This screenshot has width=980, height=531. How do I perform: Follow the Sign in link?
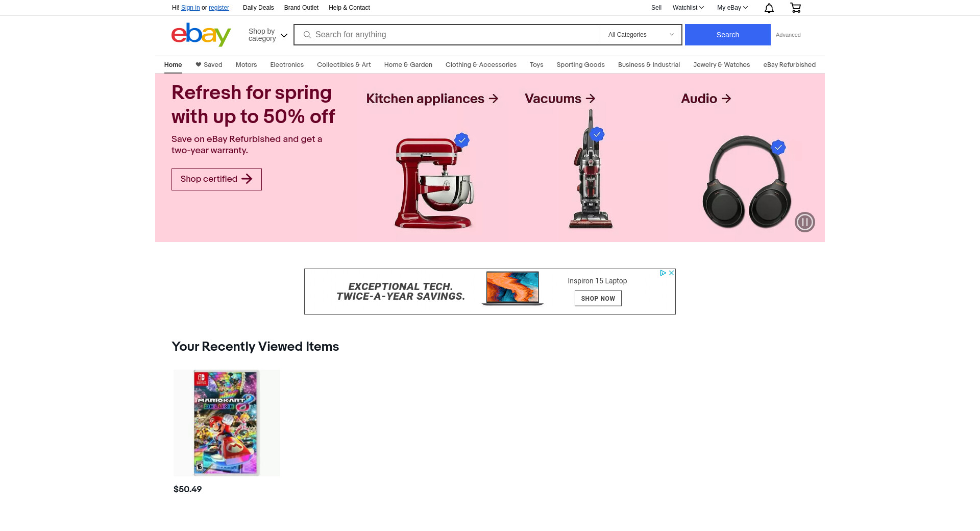(x=190, y=8)
